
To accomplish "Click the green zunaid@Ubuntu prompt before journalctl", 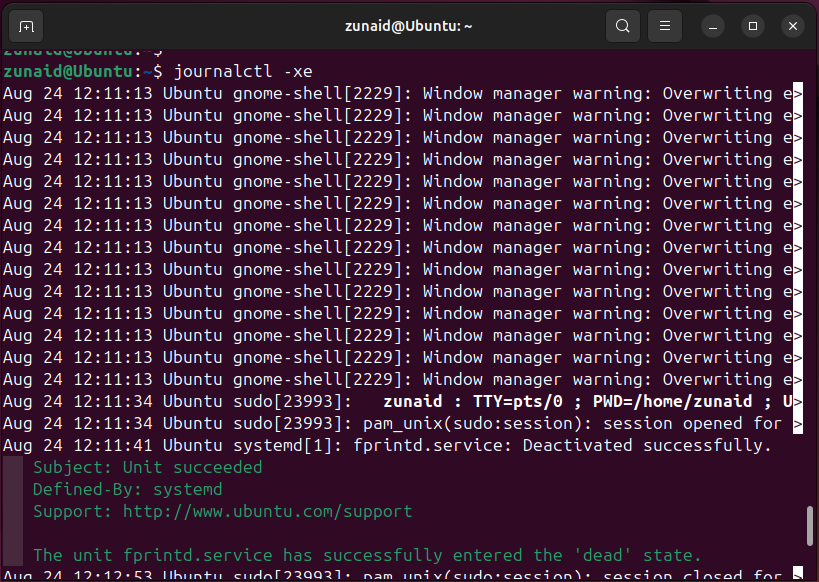I will (68, 71).
